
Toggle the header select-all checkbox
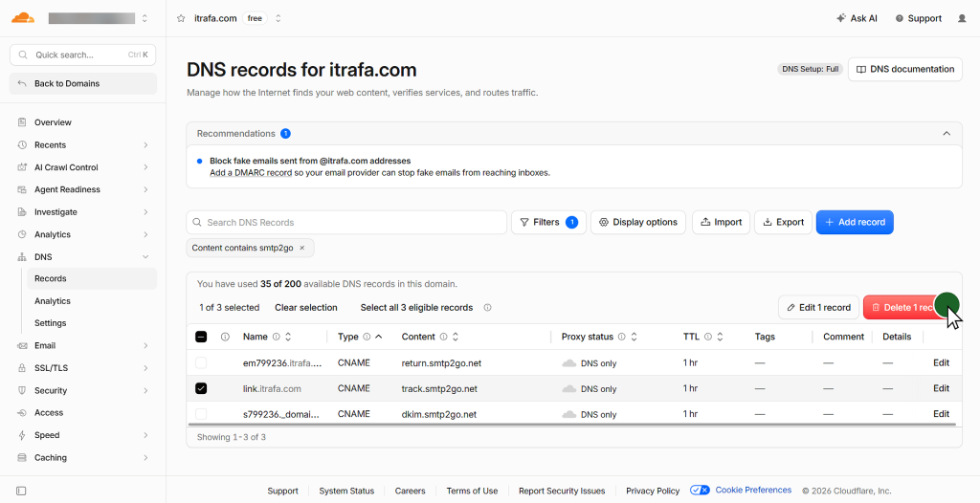201,337
